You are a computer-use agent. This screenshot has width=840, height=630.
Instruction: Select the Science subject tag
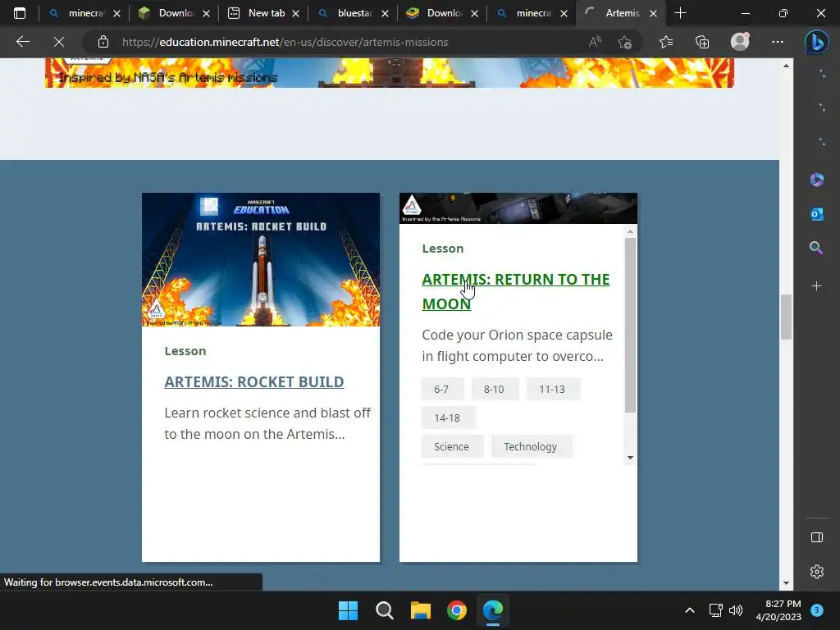pyautogui.click(x=452, y=447)
